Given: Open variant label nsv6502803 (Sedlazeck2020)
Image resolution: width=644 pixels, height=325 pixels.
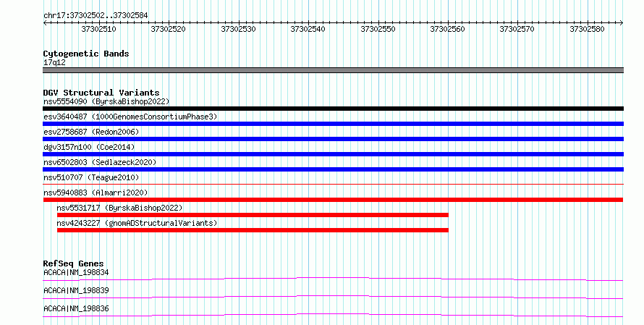Looking at the screenshot, I should (x=100, y=162).
